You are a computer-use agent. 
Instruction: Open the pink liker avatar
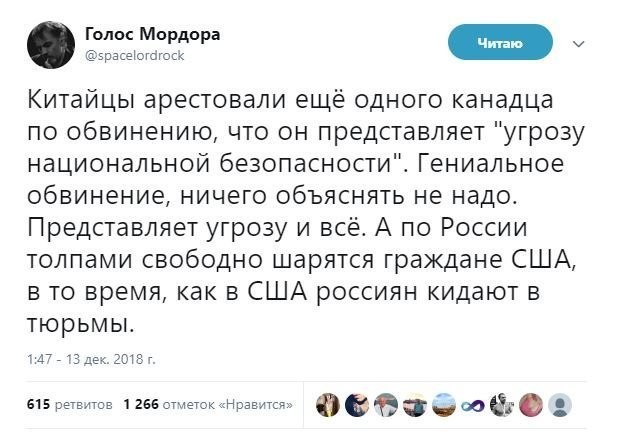point(532,404)
